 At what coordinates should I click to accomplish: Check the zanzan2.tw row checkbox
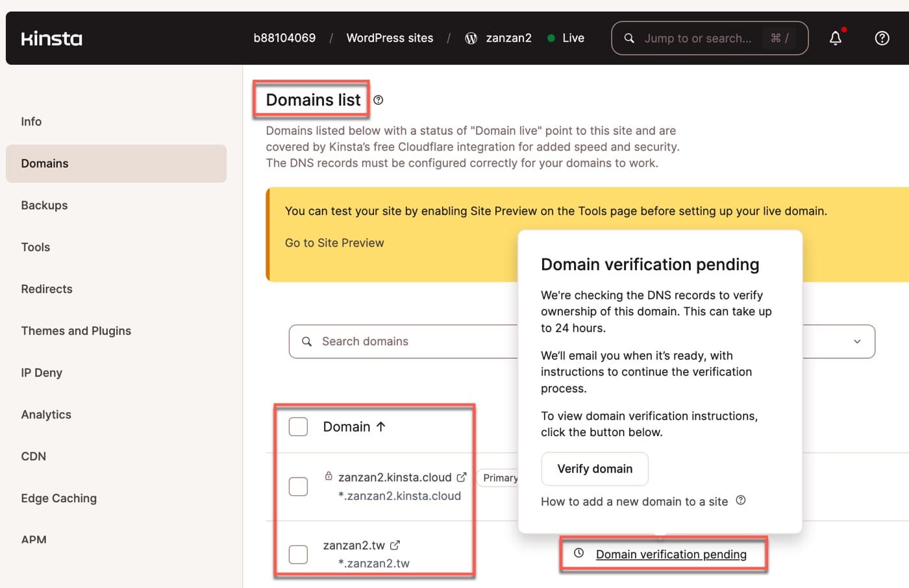tap(298, 554)
